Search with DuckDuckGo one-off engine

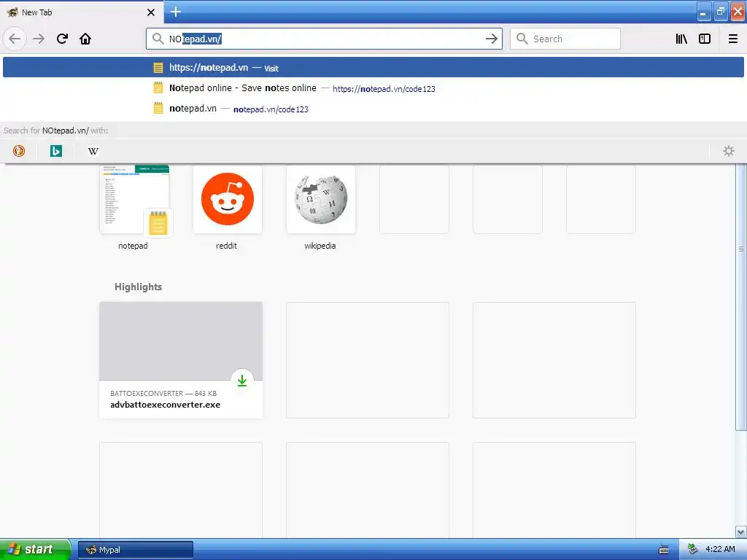tap(18, 151)
